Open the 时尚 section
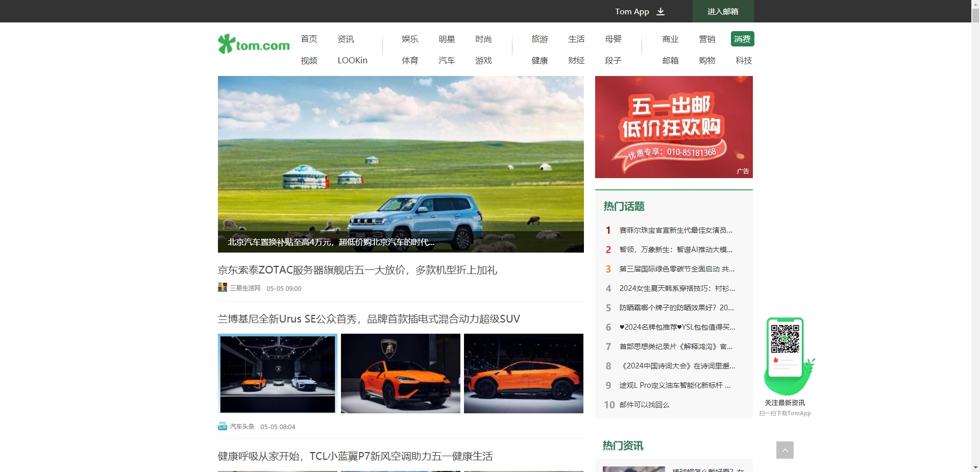The width and height of the screenshot is (980, 472). coord(483,39)
